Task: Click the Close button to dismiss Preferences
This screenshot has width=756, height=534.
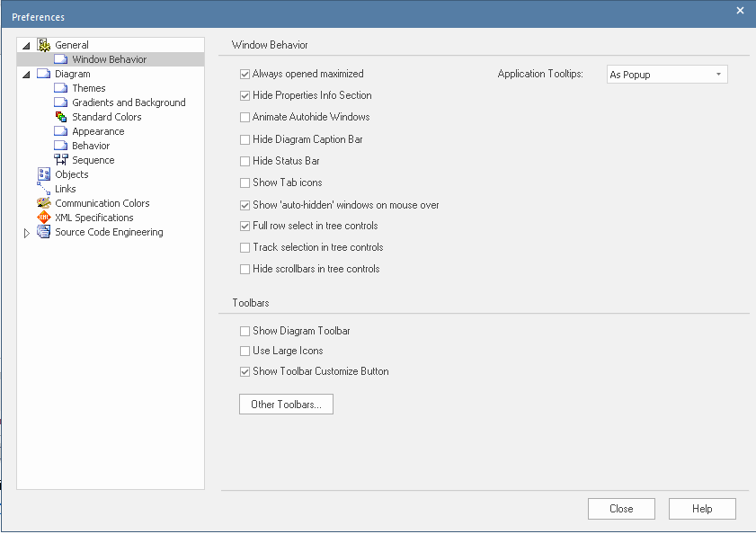Action: click(620, 508)
